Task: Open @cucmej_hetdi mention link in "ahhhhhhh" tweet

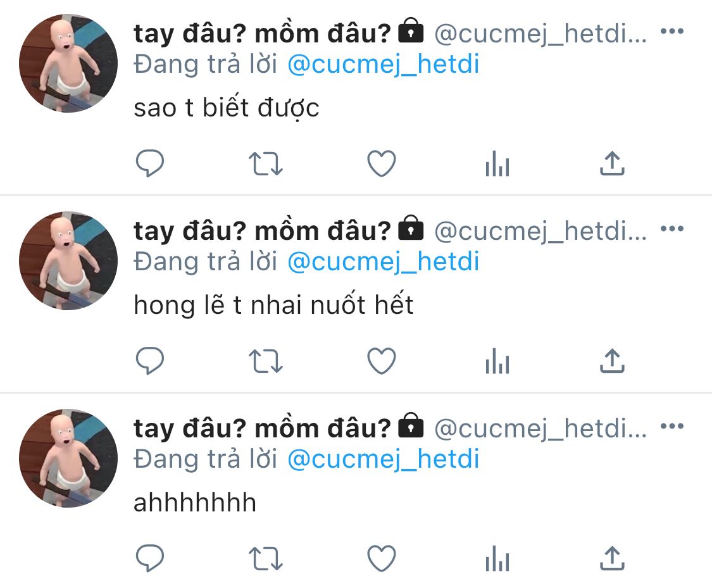Action: coord(383,460)
